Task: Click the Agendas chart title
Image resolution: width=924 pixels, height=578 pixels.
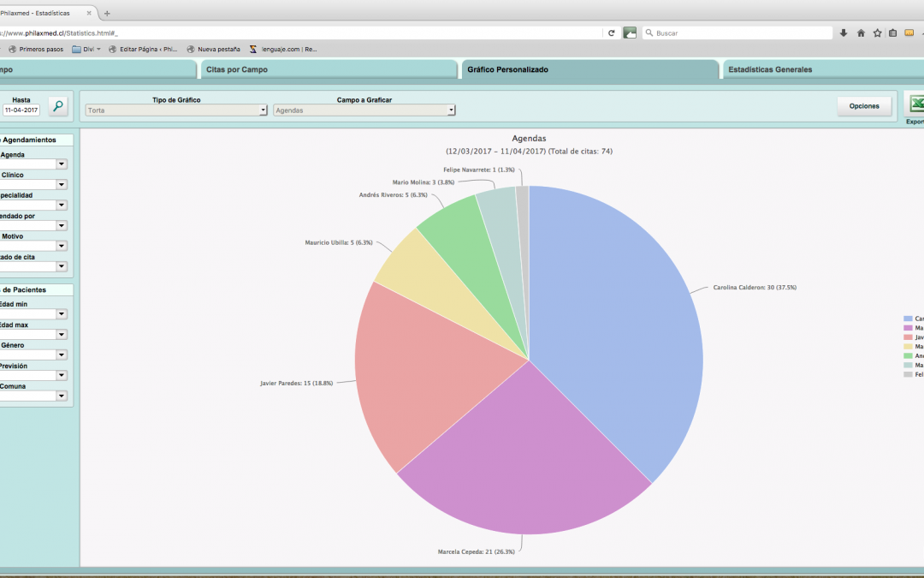Action: tap(530, 139)
